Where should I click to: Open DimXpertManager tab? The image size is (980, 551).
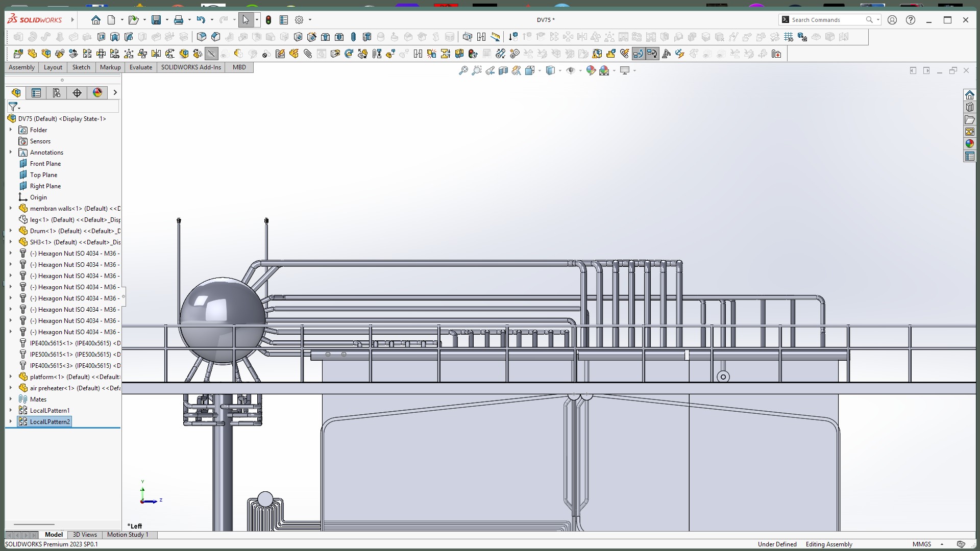click(77, 92)
